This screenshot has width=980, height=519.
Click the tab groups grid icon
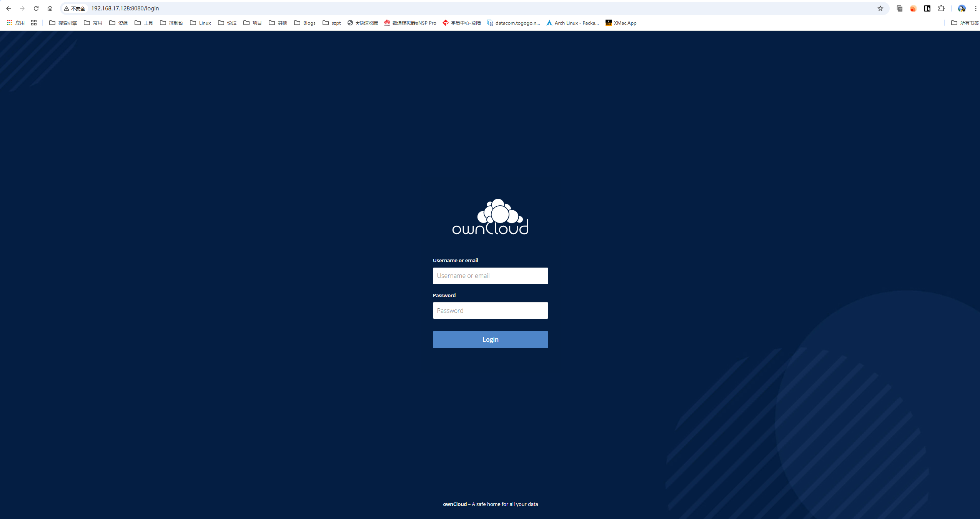[34, 23]
